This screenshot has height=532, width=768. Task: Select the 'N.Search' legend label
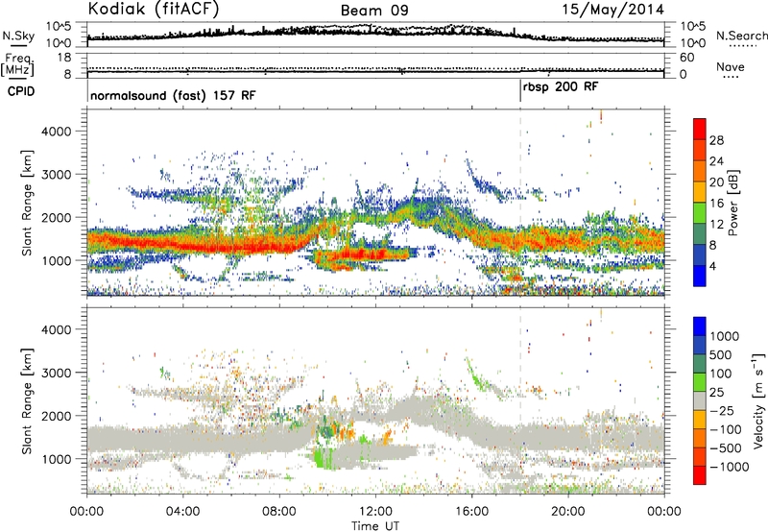pyautogui.click(x=741, y=36)
